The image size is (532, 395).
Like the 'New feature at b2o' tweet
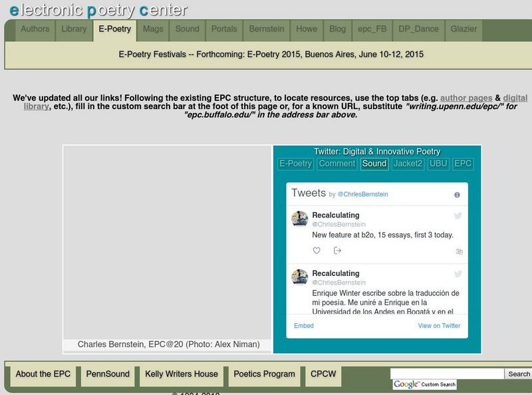tap(317, 251)
